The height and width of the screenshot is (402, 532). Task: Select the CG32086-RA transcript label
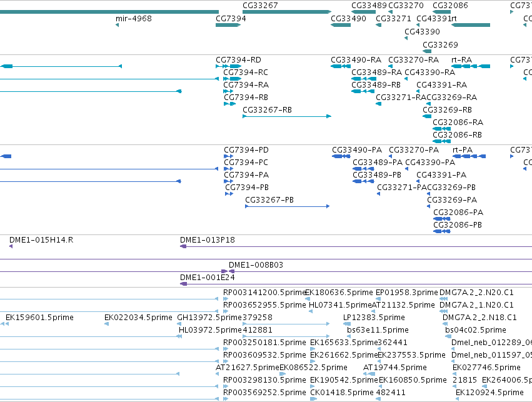(x=458, y=123)
